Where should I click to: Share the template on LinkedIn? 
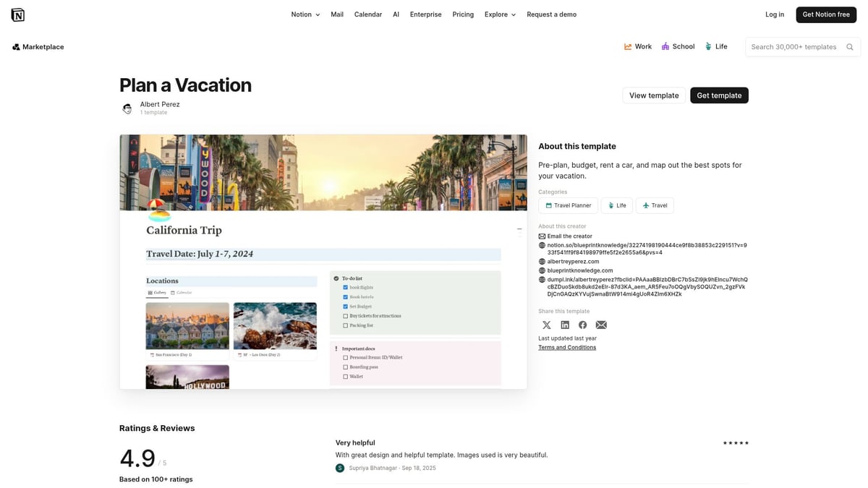[565, 325]
